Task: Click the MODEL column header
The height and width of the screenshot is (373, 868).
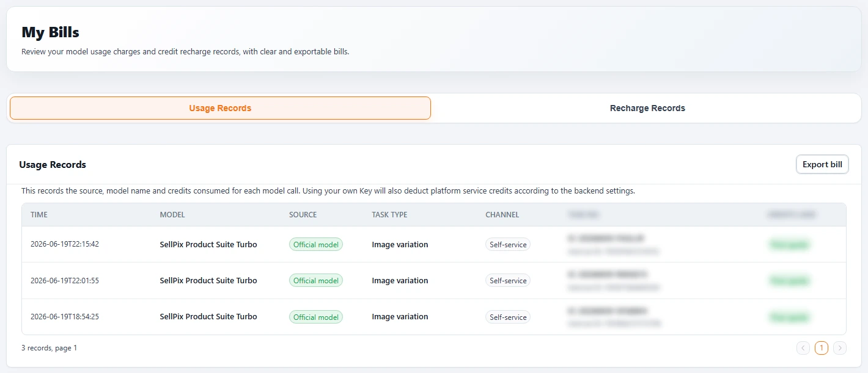Action: click(x=172, y=215)
